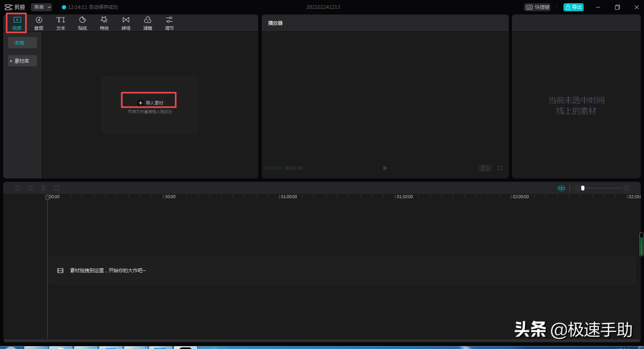Click the player timecode 00:00:00
The height and width of the screenshot is (349, 644).
pos(273,168)
